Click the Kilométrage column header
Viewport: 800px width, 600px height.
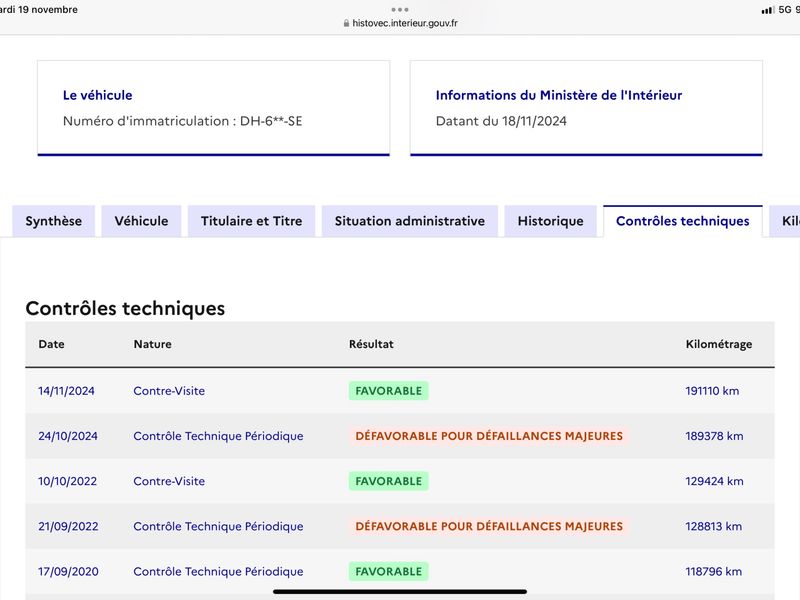[x=719, y=344]
